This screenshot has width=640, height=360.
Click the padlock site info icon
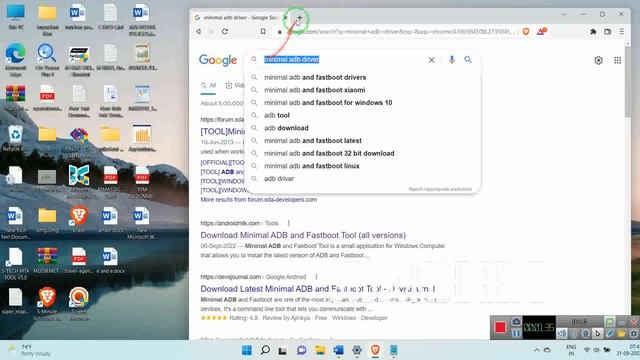pos(280,31)
